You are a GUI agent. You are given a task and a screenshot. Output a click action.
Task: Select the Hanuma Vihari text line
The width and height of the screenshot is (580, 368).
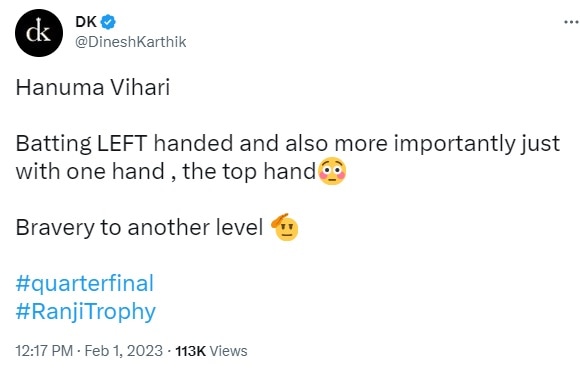click(93, 88)
